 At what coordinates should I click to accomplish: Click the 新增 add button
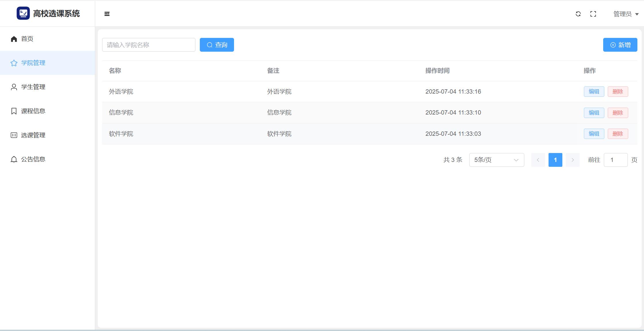click(620, 45)
